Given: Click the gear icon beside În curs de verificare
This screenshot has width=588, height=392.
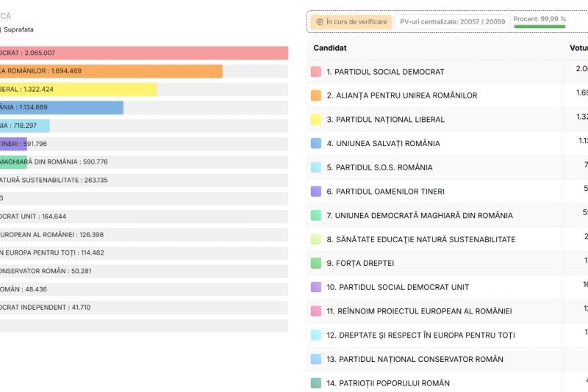Looking at the screenshot, I should coord(319,22).
